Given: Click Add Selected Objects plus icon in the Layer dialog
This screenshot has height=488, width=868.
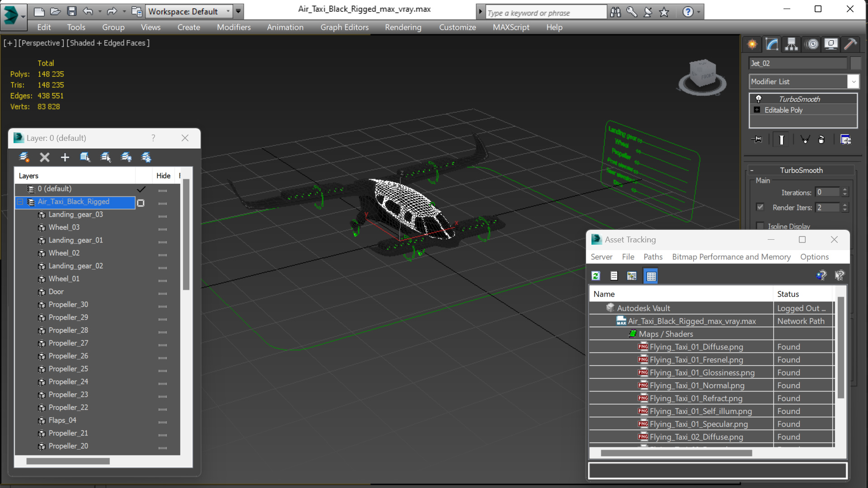Looking at the screenshot, I should coord(65,157).
